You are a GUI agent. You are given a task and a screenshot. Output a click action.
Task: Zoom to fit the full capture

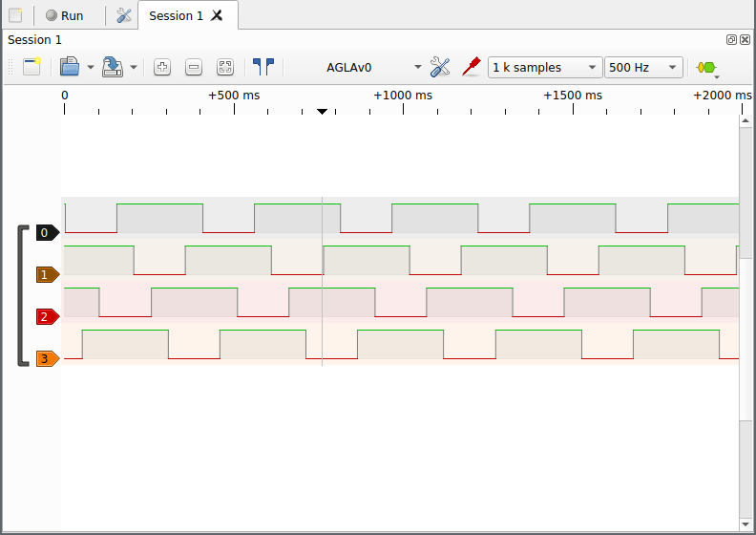coord(225,67)
